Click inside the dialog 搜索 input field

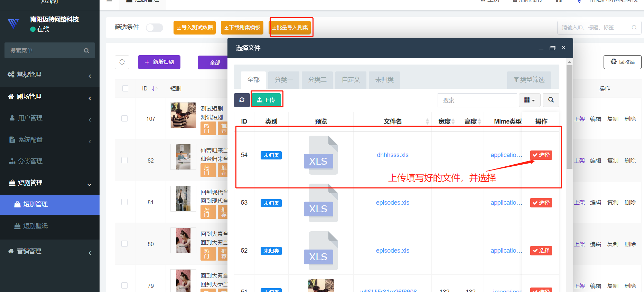coord(477,100)
